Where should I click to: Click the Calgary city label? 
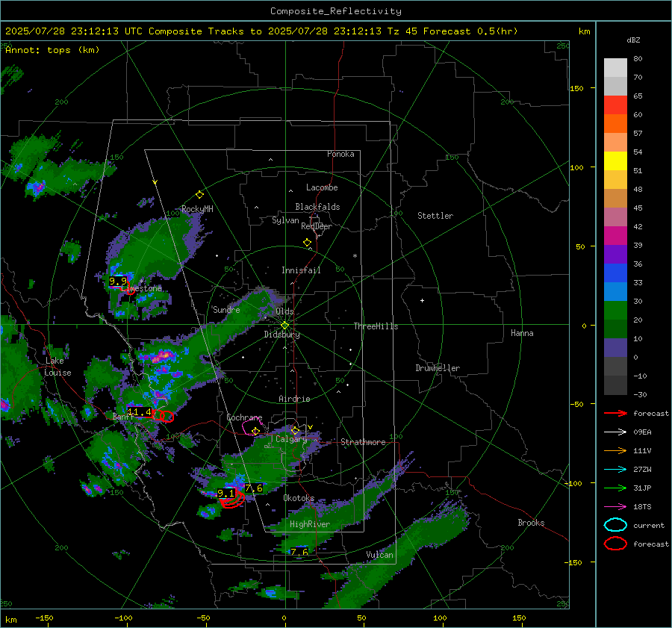click(x=291, y=439)
